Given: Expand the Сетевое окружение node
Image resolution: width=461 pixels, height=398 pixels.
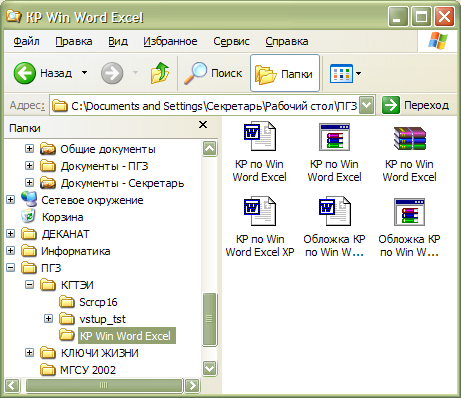Looking at the screenshot, I should coord(10,200).
